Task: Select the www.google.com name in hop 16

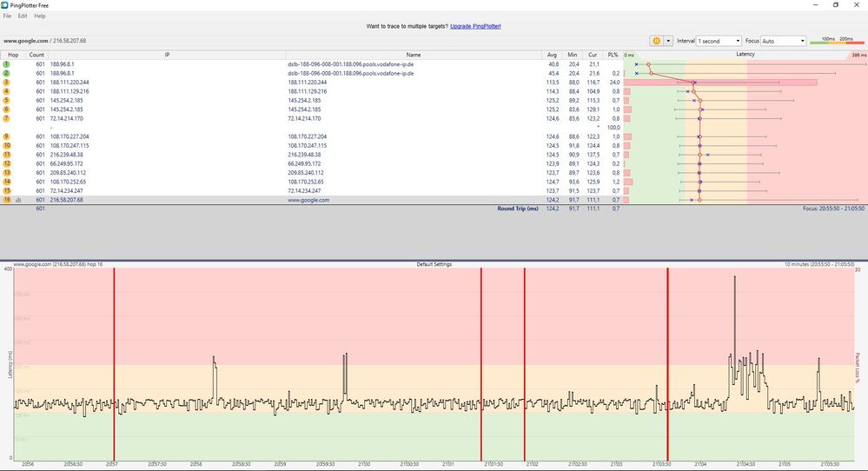Action: 308,200
